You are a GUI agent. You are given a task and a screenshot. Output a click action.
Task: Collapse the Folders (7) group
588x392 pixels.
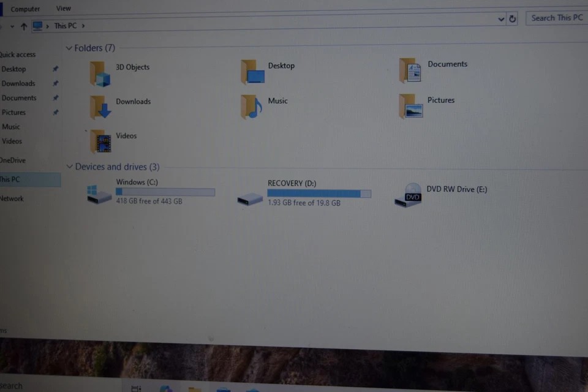click(69, 48)
